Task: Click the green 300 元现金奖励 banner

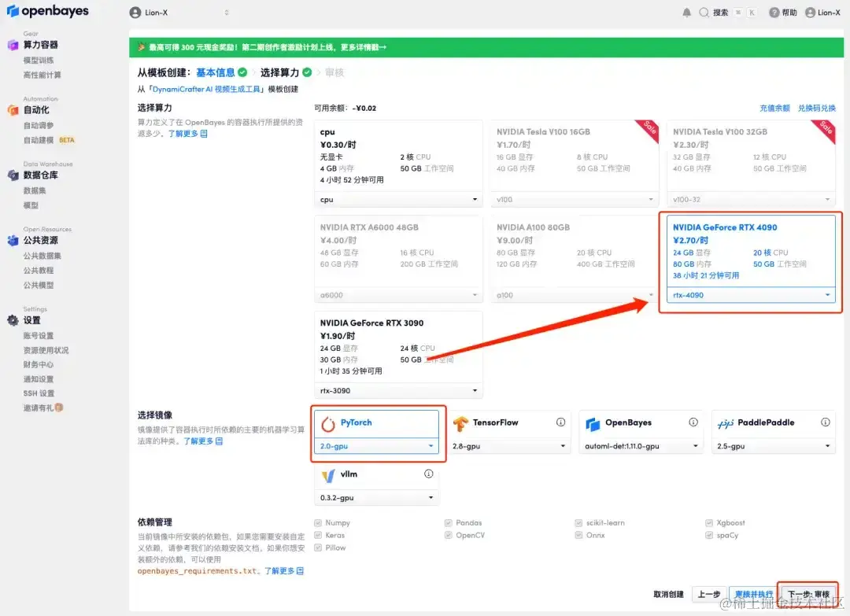Action: click(x=486, y=47)
